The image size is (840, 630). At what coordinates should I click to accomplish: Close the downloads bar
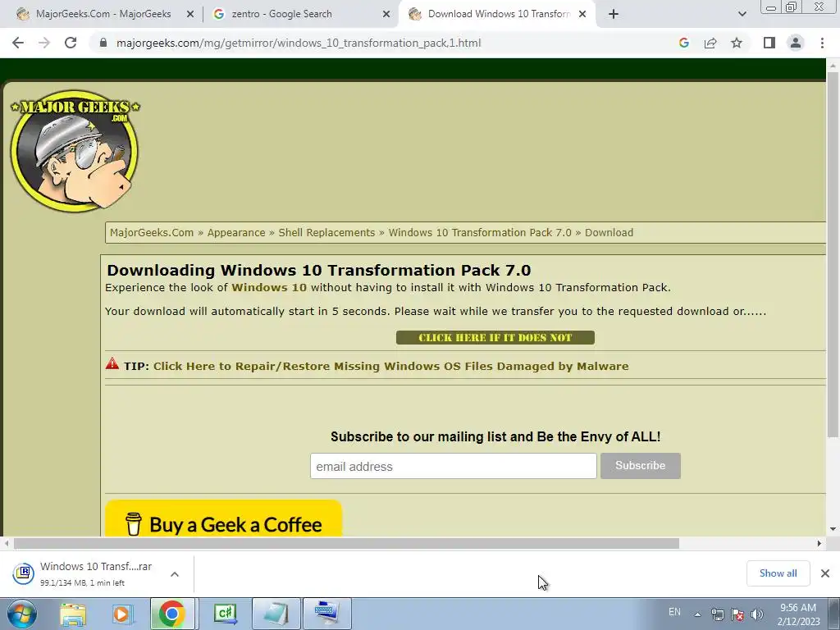coord(825,573)
